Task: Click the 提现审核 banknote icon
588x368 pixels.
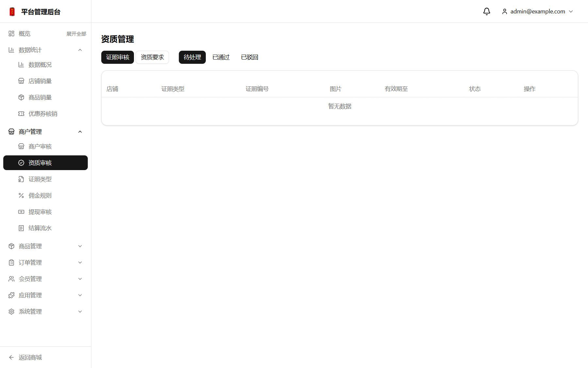Action: pos(21,212)
